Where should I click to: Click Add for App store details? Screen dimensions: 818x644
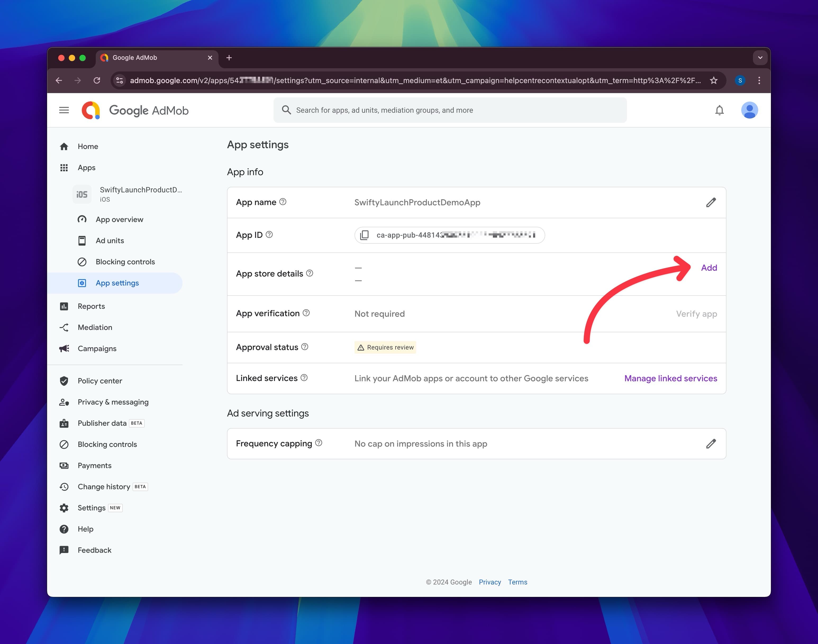tap(709, 268)
